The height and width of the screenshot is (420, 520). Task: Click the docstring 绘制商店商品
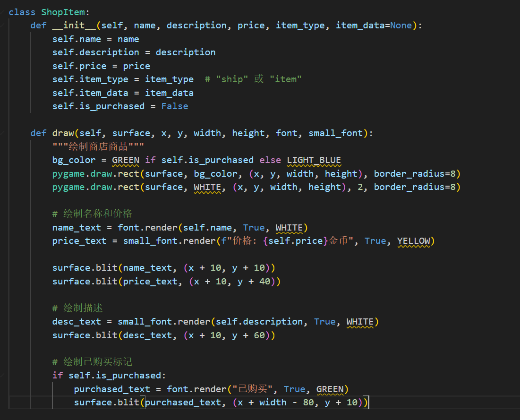[98, 146]
